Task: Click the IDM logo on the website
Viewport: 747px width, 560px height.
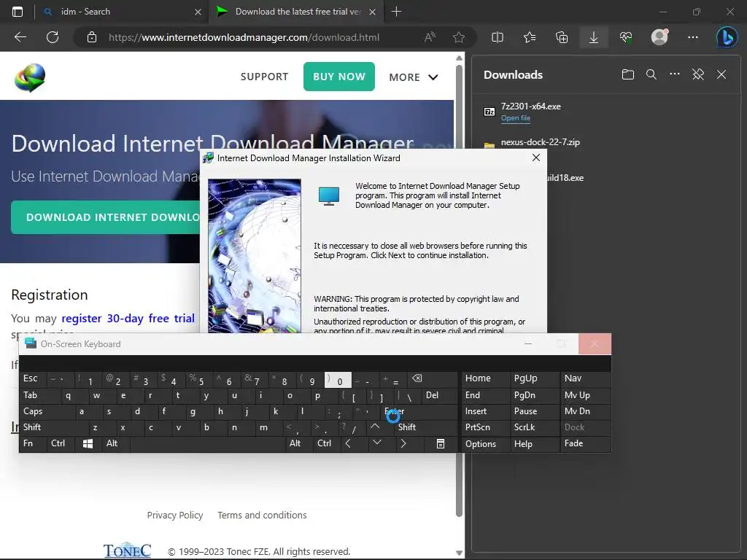Action: [29, 77]
